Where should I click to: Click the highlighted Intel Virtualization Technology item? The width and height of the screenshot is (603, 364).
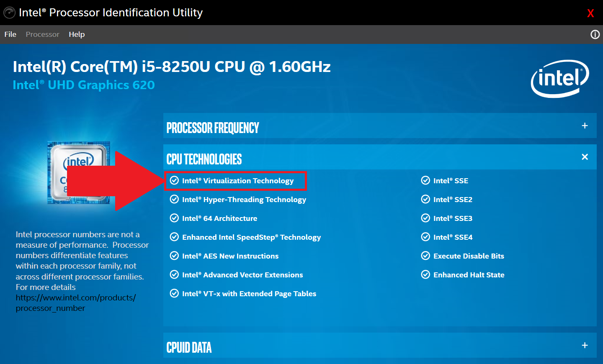click(237, 180)
